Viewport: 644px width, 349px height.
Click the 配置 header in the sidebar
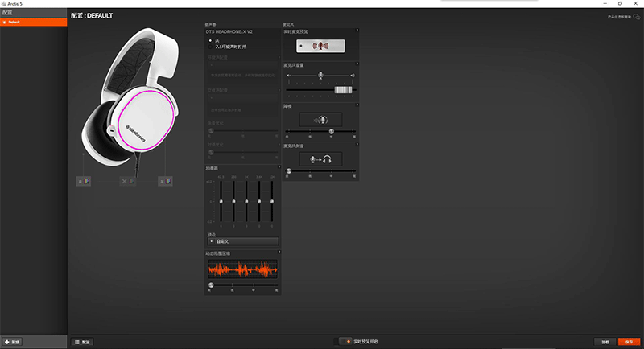(x=33, y=13)
